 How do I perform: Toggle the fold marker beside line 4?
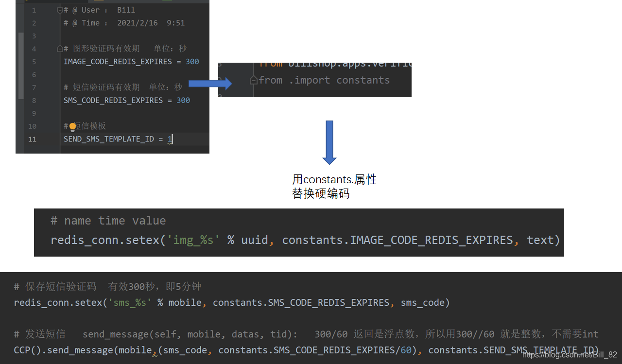pos(60,49)
